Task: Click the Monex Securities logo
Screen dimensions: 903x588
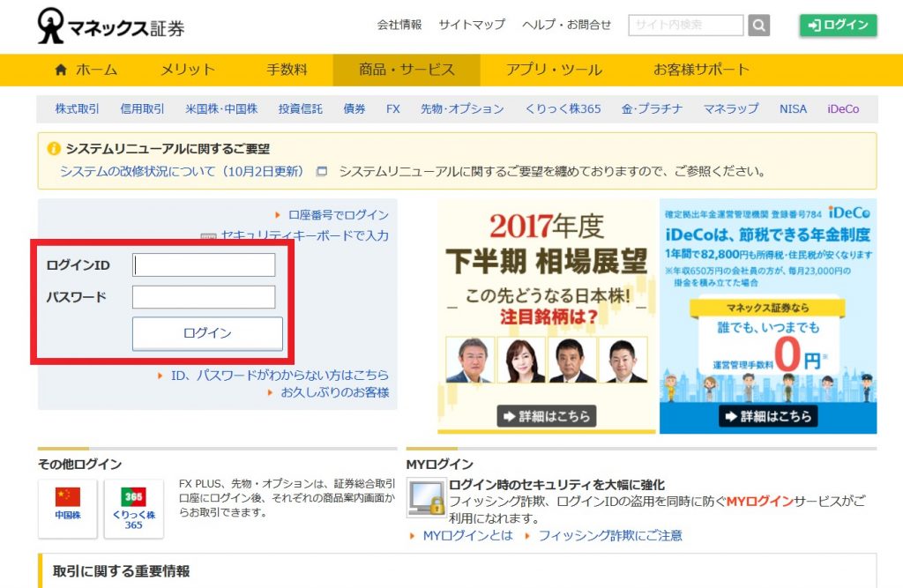Action: pos(110,26)
